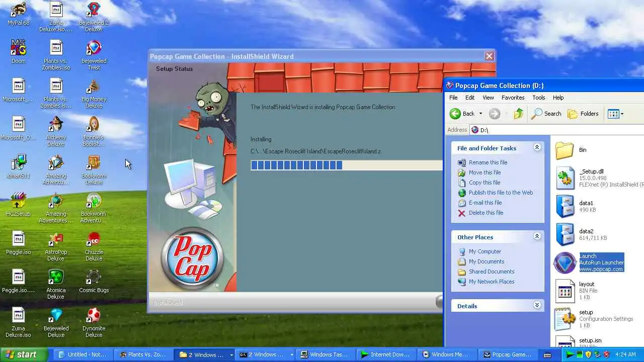
Task: Select the Bejeweled Twist desktop icon
Action: 94,55
